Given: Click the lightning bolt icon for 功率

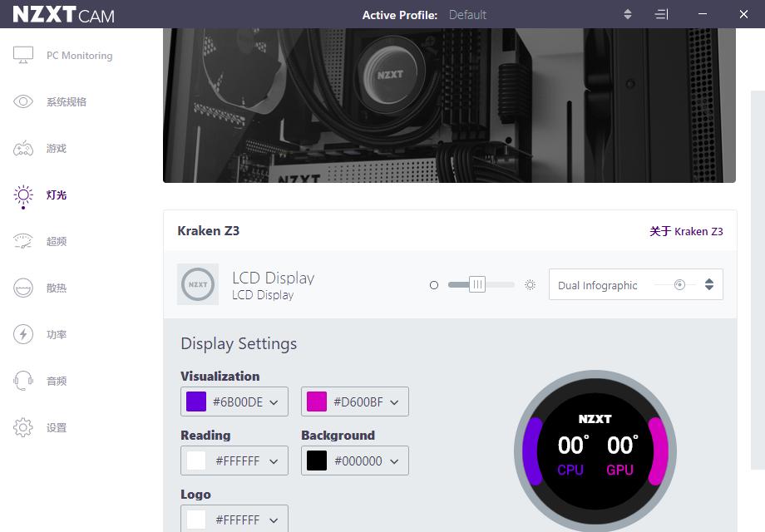Looking at the screenshot, I should pyautogui.click(x=23, y=334).
